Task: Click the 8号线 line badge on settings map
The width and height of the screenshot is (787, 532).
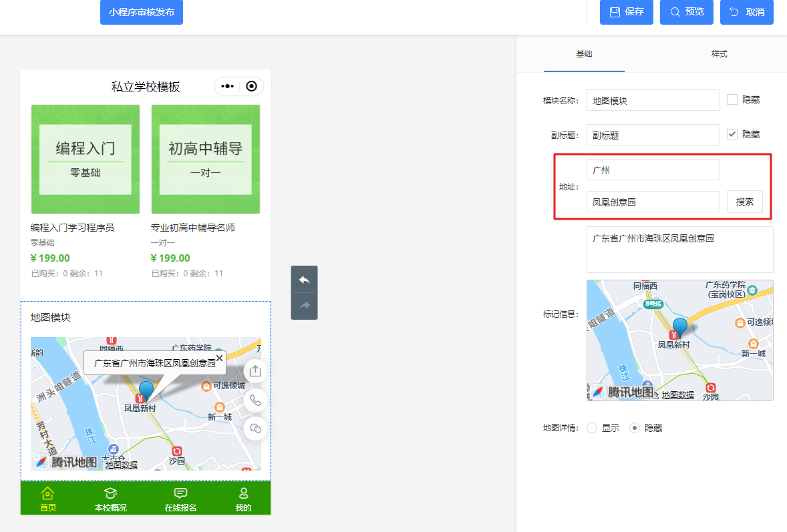Action: click(x=653, y=303)
